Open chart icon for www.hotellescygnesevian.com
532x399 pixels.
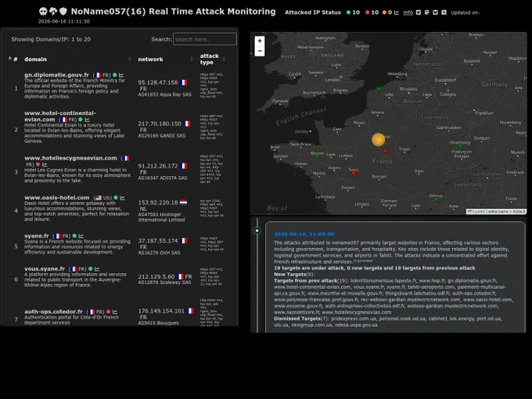45,164
